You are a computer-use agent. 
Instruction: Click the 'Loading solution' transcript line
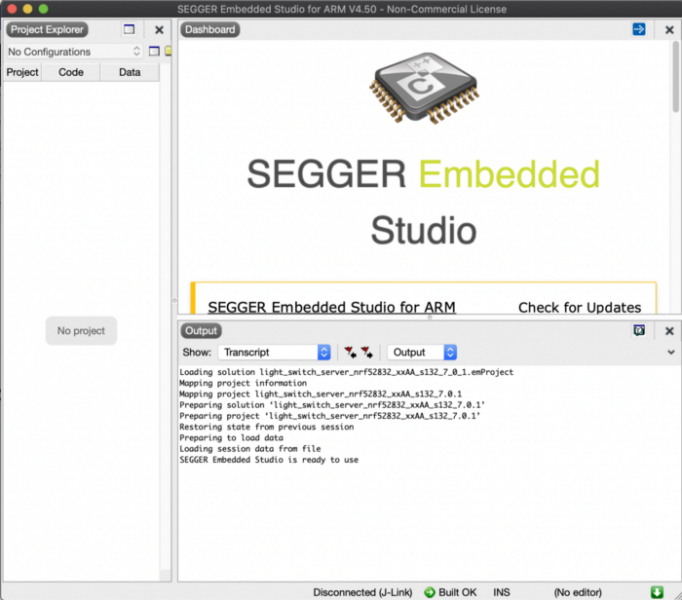pyautogui.click(x=346, y=372)
